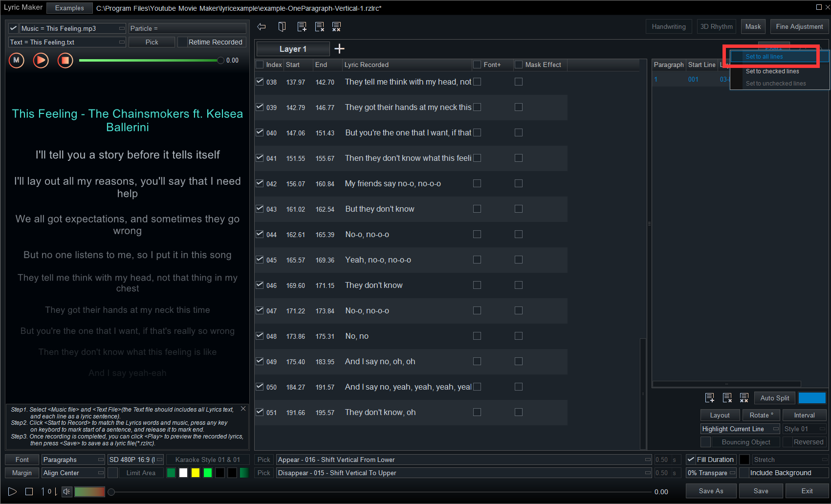This screenshot has height=504, width=831.
Task: Open the Mask tab
Action: 753,26
